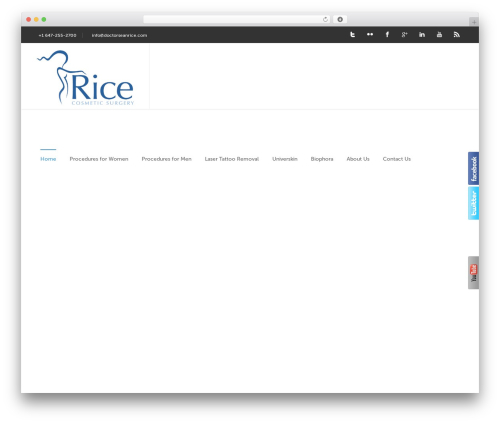Viewport: 500px width, 423px height.
Task: Open the YouTube side tab
Action: 473,273
